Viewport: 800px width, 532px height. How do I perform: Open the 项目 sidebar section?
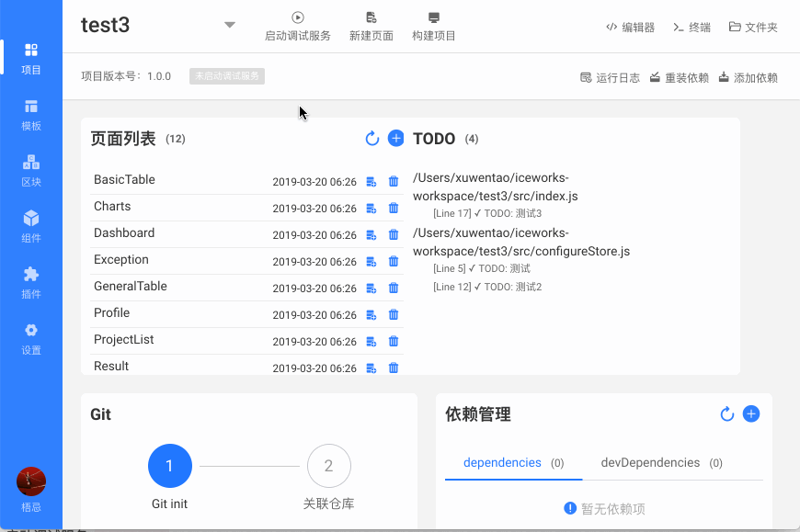(31, 59)
